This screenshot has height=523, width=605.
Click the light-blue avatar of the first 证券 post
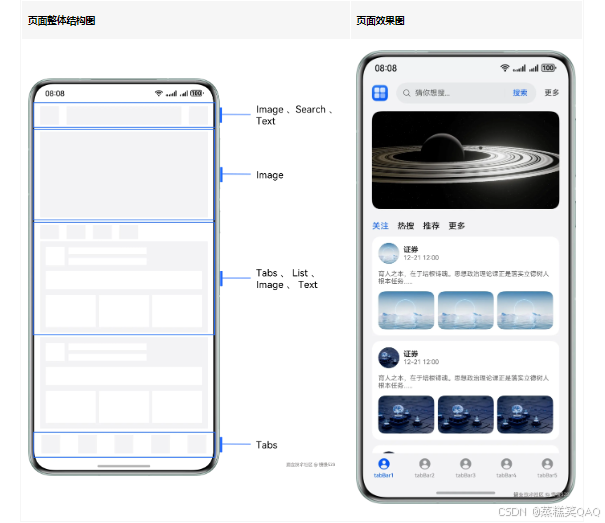tap(389, 253)
